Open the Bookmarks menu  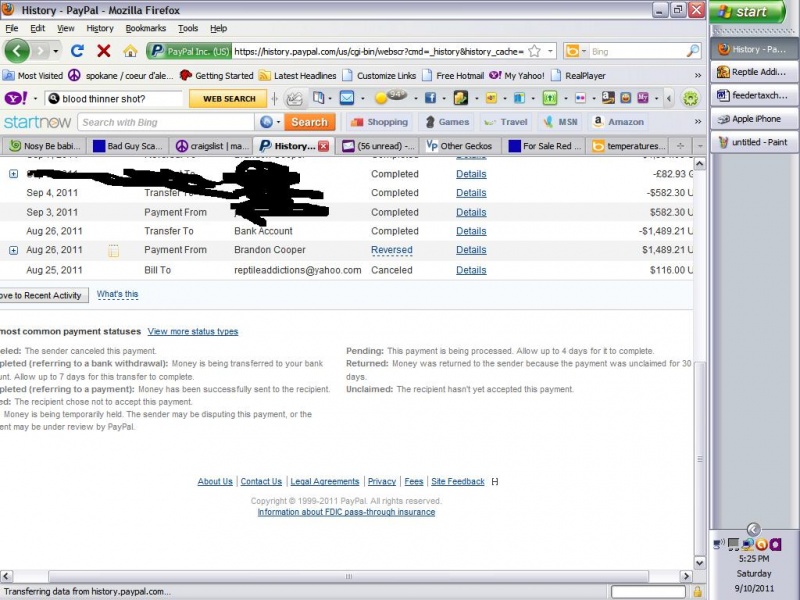145,28
